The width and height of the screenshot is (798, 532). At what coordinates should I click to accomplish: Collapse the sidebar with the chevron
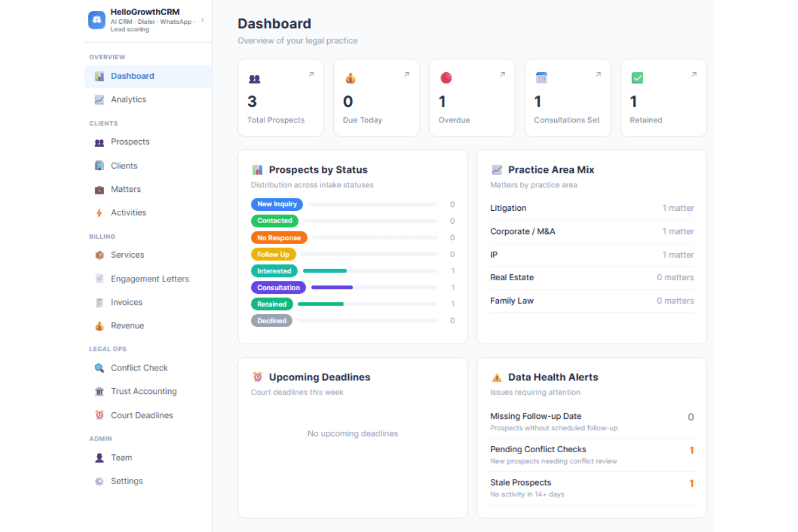coord(203,20)
